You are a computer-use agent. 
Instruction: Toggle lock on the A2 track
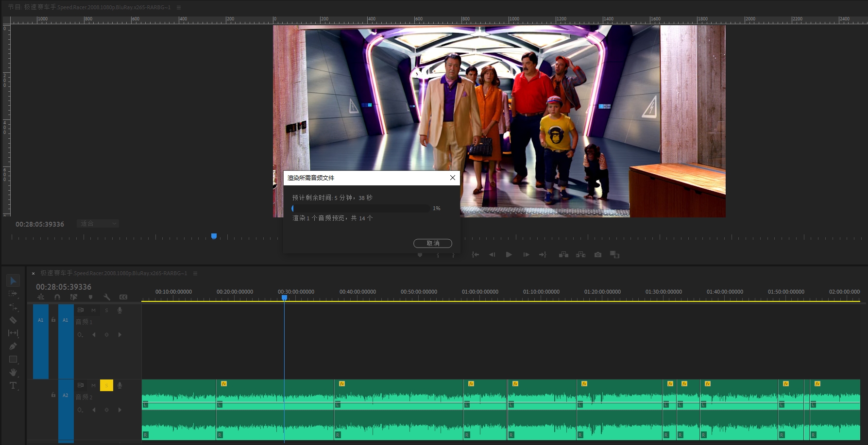point(53,395)
